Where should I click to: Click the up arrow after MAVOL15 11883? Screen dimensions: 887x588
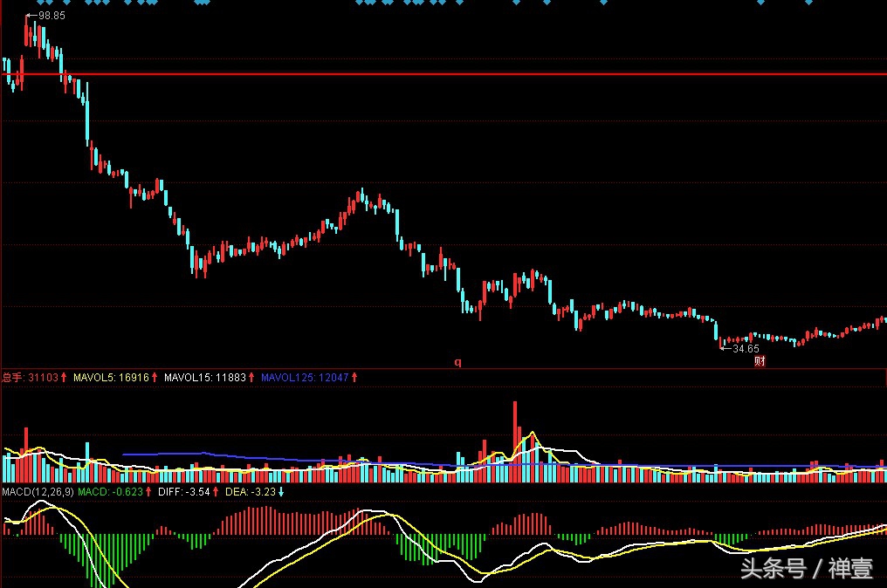[x=251, y=378]
